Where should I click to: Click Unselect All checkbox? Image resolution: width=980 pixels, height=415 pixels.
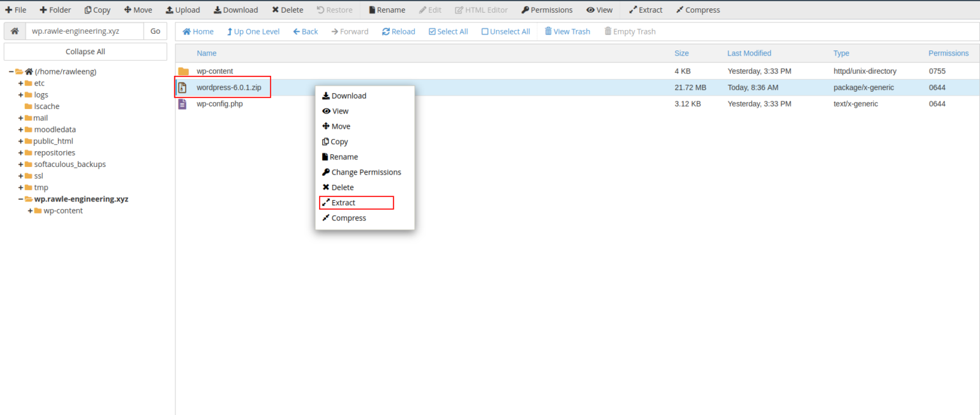pyautogui.click(x=485, y=32)
